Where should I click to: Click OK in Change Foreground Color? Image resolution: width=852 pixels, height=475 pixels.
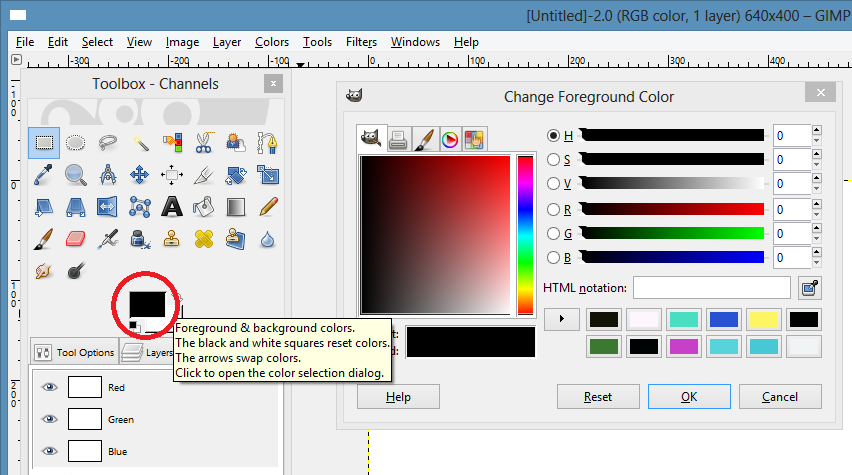pyautogui.click(x=689, y=397)
